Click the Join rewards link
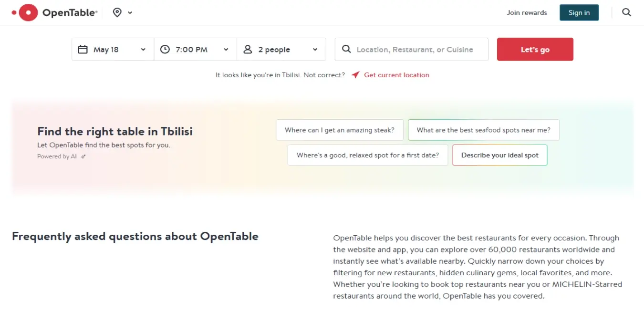 pos(527,13)
